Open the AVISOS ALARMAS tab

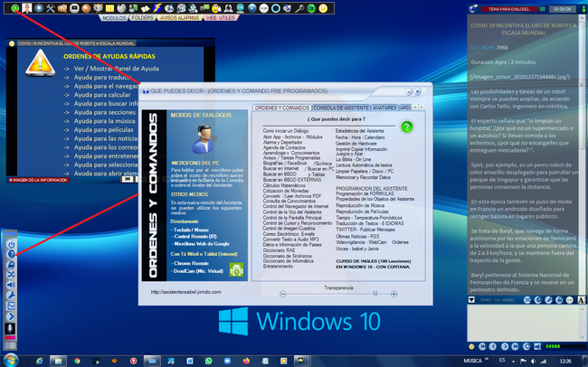coord(180,17)
